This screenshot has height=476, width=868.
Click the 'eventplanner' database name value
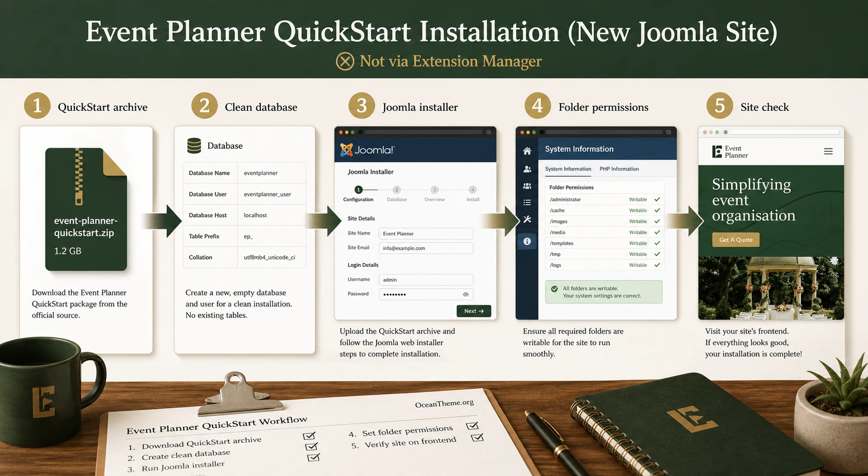point(260,173)
